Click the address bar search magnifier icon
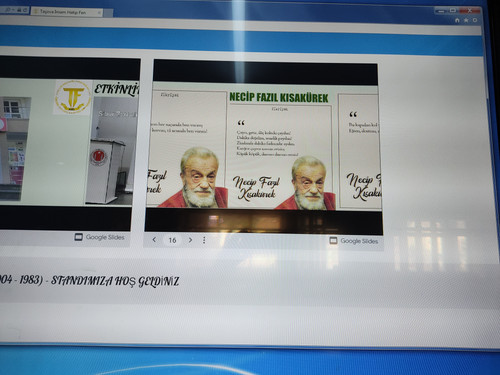The width and height of the screenshot is (500, 375). 8,10
